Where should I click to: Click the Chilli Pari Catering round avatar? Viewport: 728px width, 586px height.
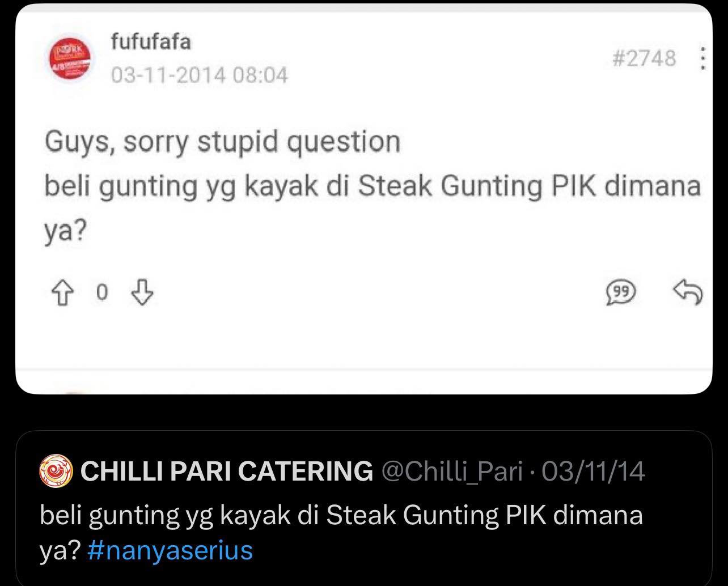(x=56, y=472)
